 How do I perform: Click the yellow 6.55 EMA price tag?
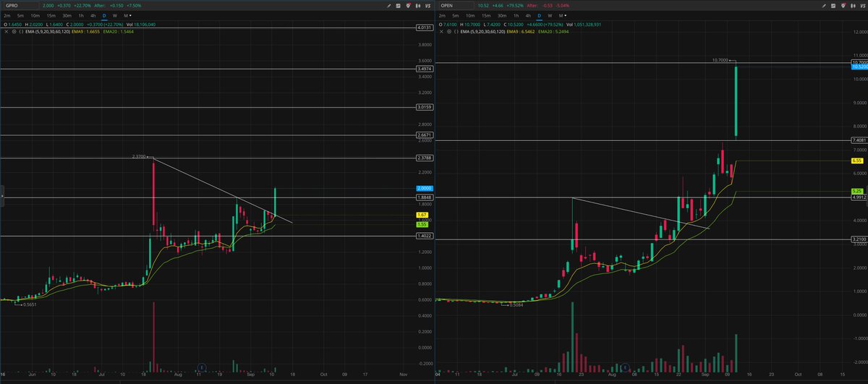coord(859,161)
